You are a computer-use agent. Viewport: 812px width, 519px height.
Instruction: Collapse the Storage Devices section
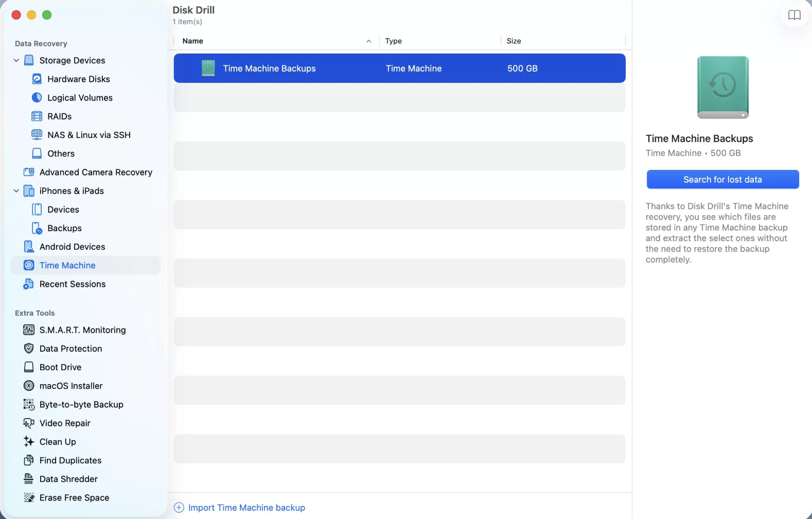click(x=16, y=60)
